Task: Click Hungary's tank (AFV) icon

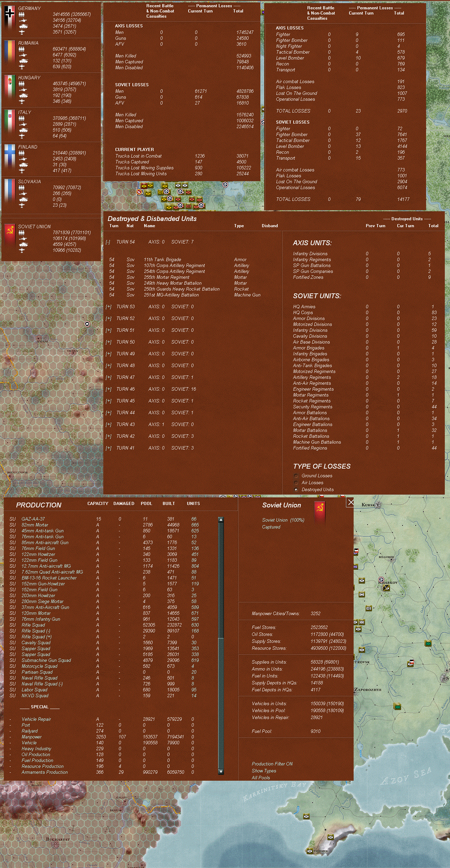Action: 23,96
